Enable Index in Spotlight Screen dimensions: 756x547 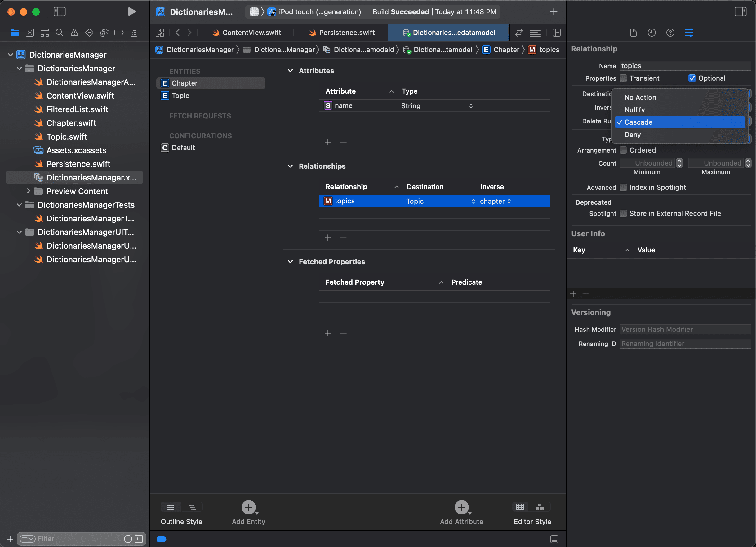coord(623,187)
